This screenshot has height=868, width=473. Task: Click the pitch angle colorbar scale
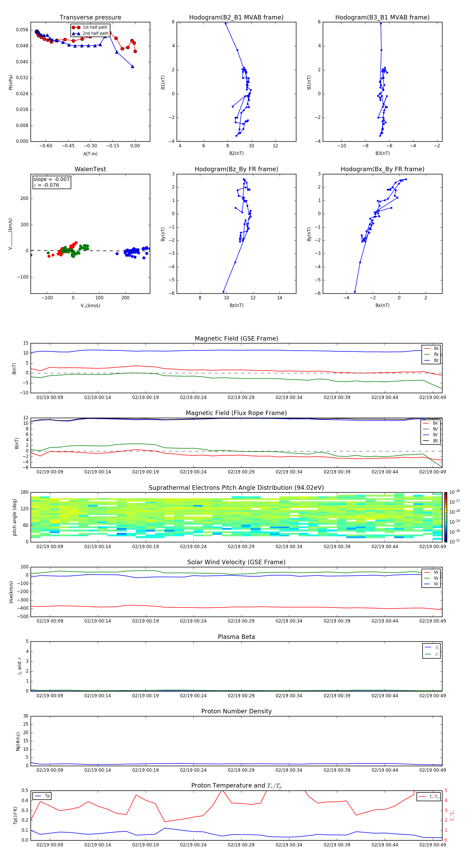tap(446, 517)
